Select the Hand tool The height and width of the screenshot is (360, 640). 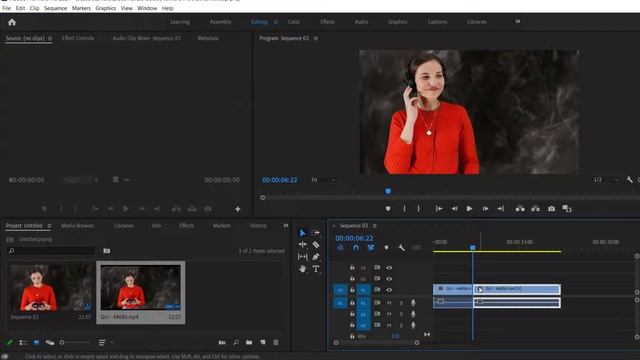coord(302,269)
